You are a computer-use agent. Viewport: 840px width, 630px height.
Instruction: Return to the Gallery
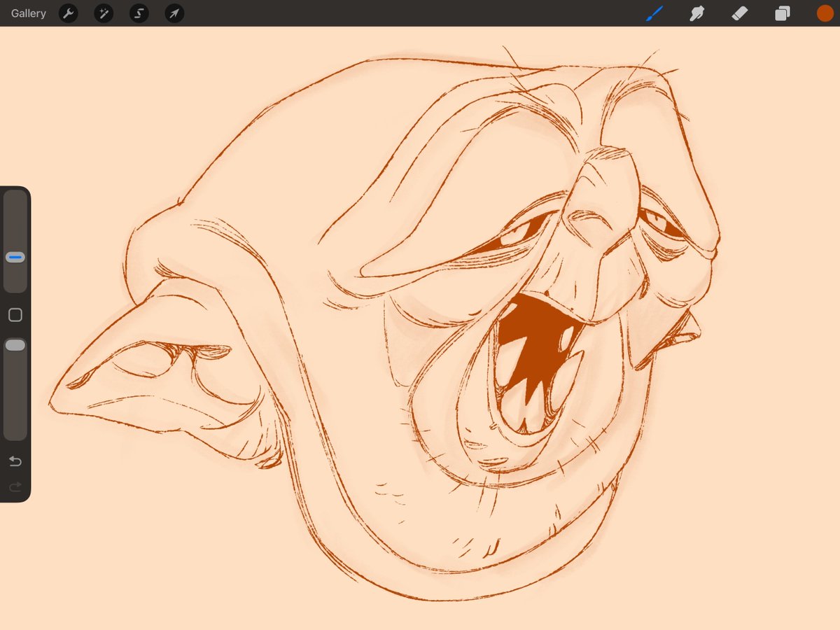(x=29, y=13)
